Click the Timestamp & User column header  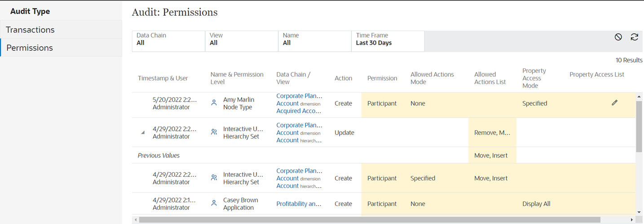(x=163, y=78)
